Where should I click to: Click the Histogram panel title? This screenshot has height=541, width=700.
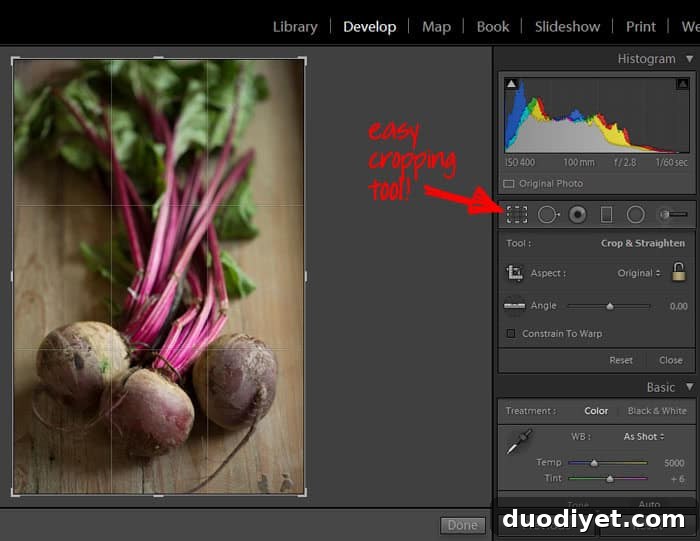646,59
